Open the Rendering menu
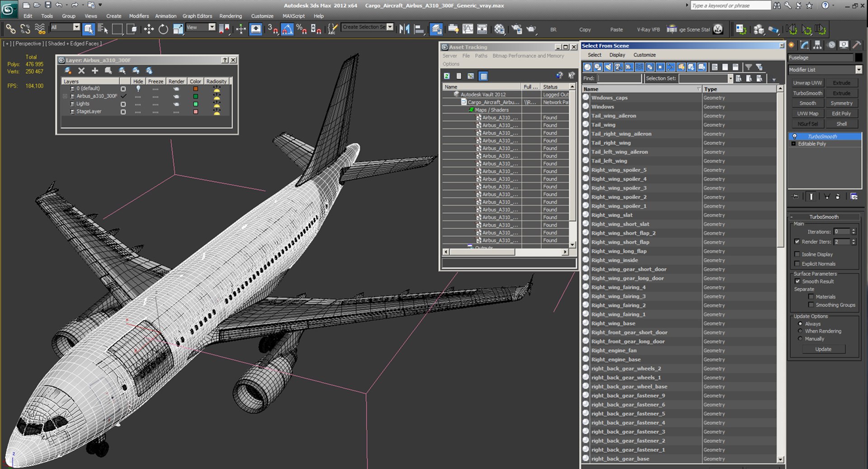 pos(231,16)
